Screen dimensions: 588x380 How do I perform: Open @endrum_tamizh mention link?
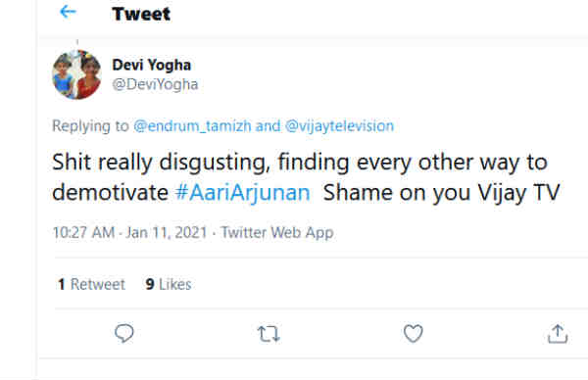[x=192, y=126]
